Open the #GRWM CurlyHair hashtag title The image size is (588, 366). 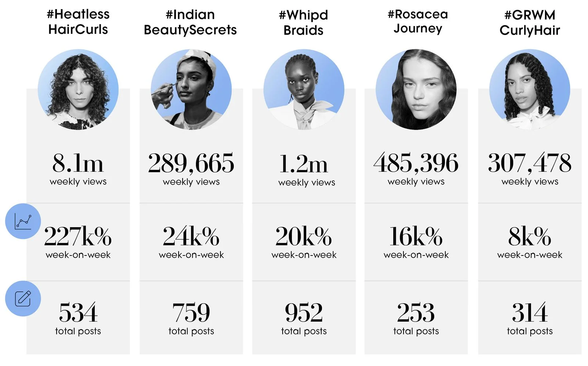point(530,22)
